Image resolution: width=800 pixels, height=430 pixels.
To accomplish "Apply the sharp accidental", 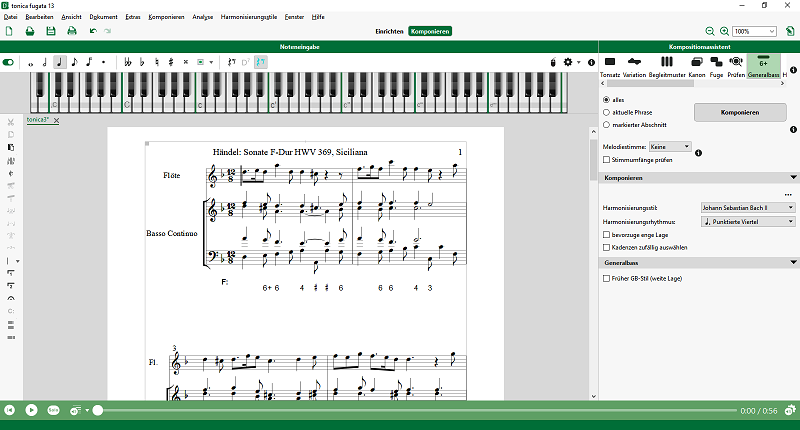I will click(171, 62).
